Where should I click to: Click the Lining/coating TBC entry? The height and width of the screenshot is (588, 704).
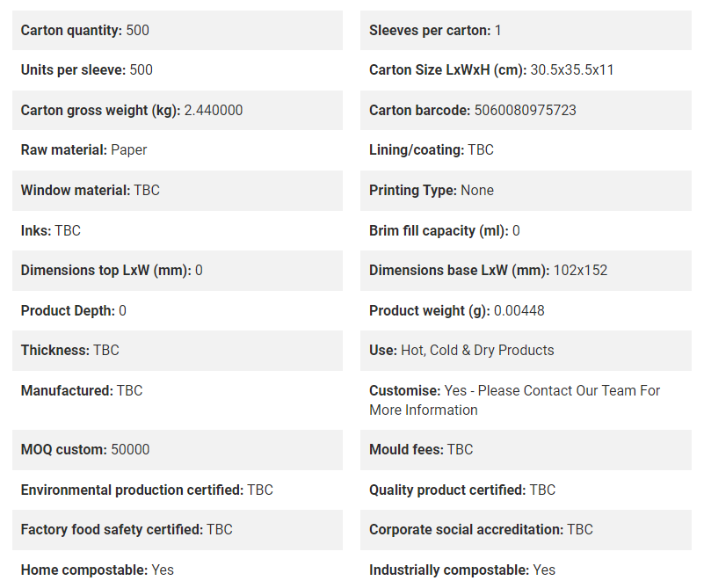(432, 150)
